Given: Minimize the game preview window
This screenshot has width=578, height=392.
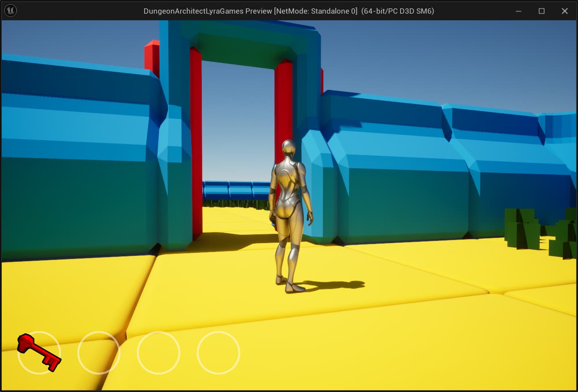Looking at the screenshot, I should click(x=519, y=11).
